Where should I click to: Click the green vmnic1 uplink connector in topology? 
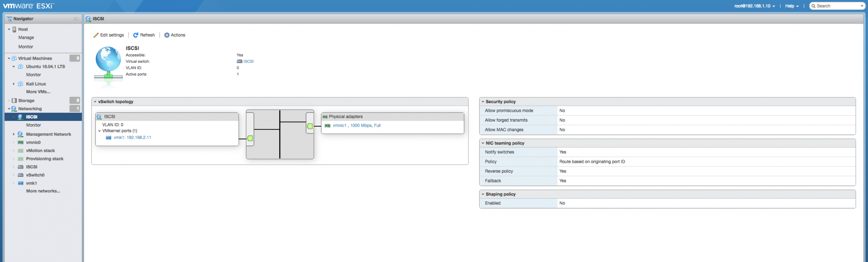point(310,126)
